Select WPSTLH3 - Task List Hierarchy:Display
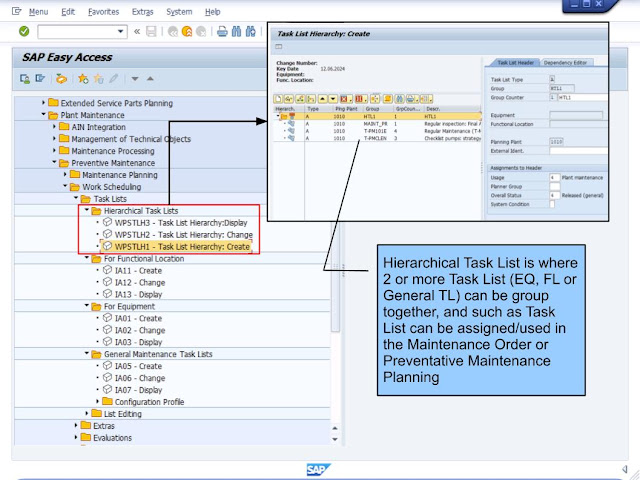Image resolution: width=640 pixels, height=480 pixels. [x=181, y=223]
